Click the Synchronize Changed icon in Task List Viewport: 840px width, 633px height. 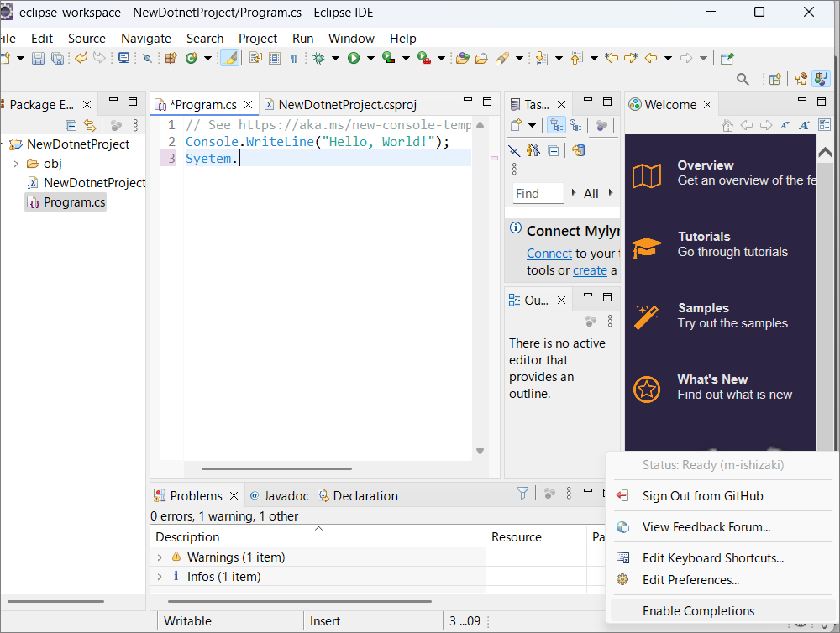(x=578, y=150)
